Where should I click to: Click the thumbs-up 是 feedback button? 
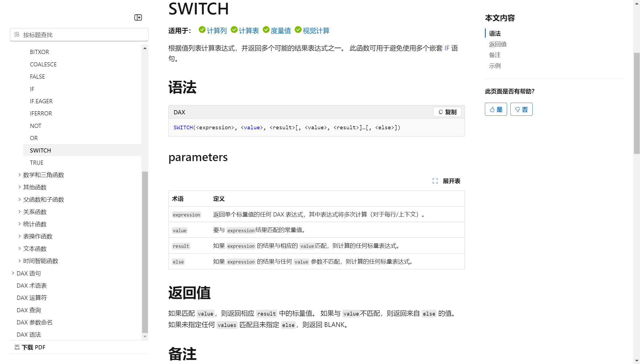pos(495,109)
